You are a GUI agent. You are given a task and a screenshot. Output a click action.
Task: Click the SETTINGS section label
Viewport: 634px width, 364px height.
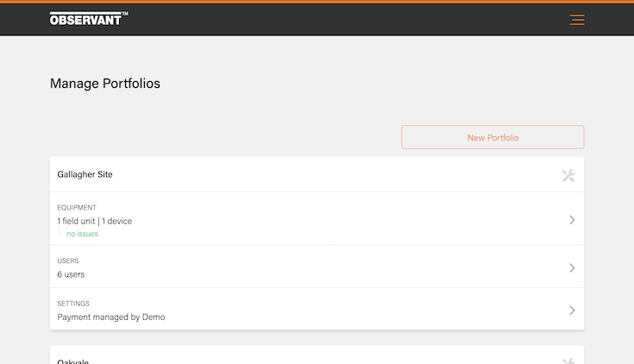73,304
